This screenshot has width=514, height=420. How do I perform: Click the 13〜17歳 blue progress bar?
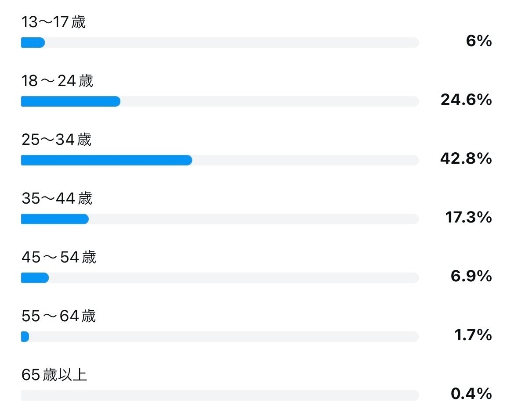click(x=33, y=43)
